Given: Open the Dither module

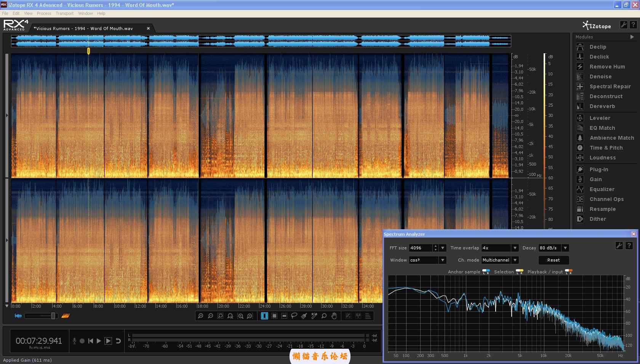Looking at the screenshot, I should tap(597, 219).
